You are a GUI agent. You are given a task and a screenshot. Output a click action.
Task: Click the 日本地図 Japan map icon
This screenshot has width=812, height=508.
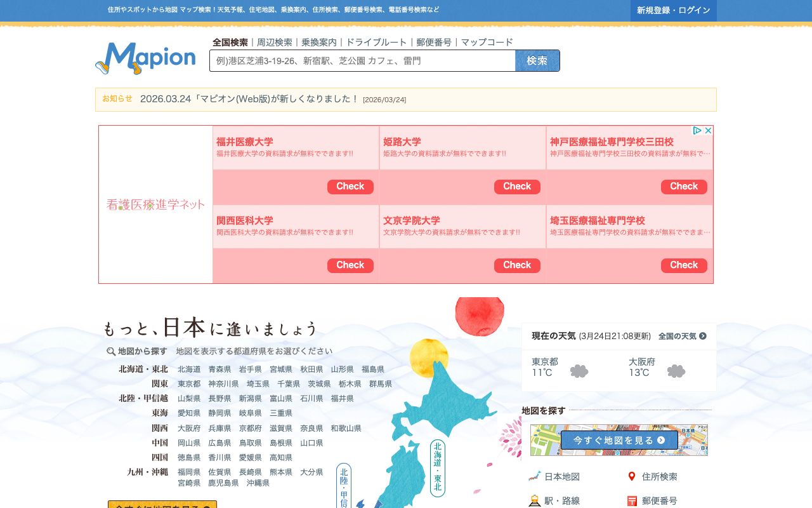click(533, 477)
